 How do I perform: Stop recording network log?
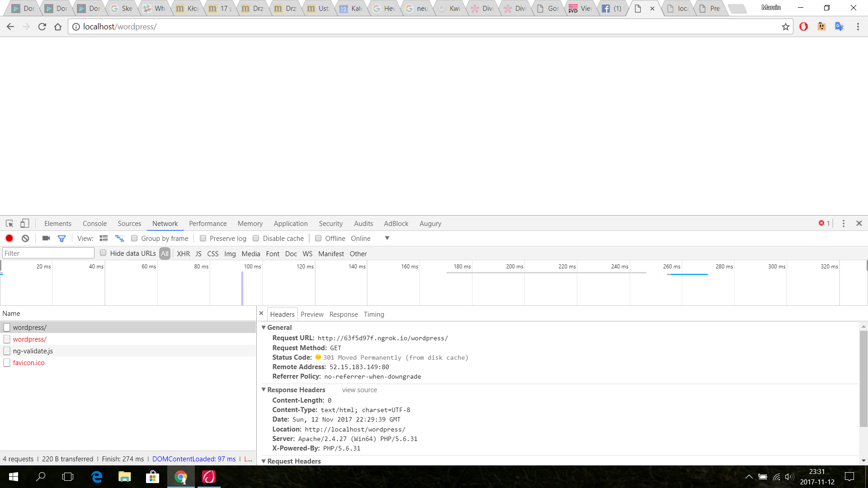pos(9,238)
